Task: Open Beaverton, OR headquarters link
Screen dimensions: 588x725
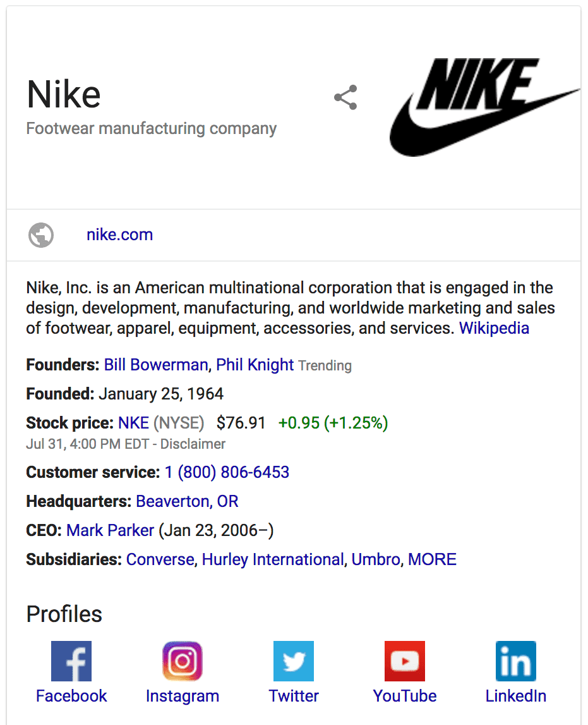Action: 187,501
